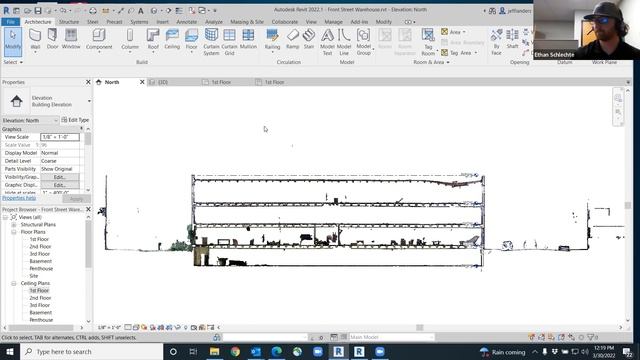Viewport: 640px width, 360px height.
Task: Open the File tab
Action: (11, 22)
